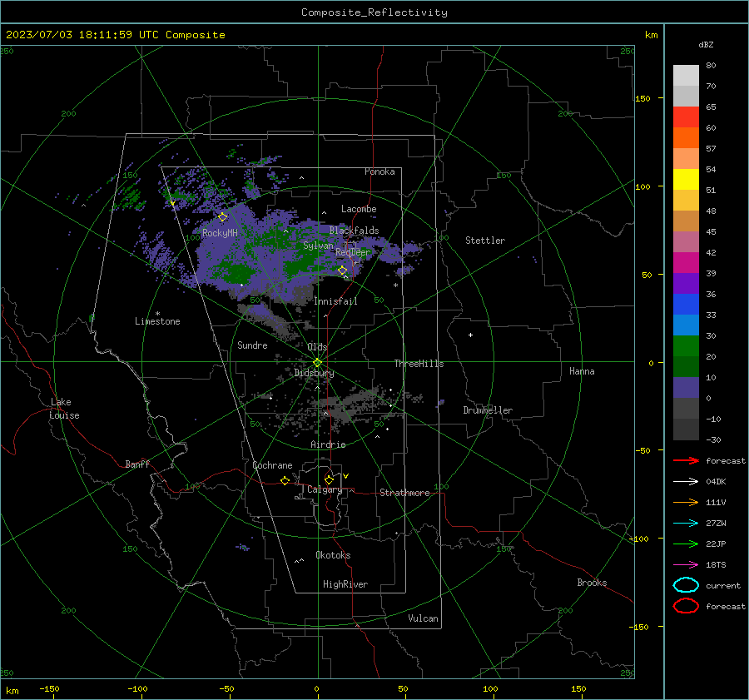Image resolution: width=749 pixels, height=700 pixels.
Task: Click the Hanna map label
Action: click(582, 371)
